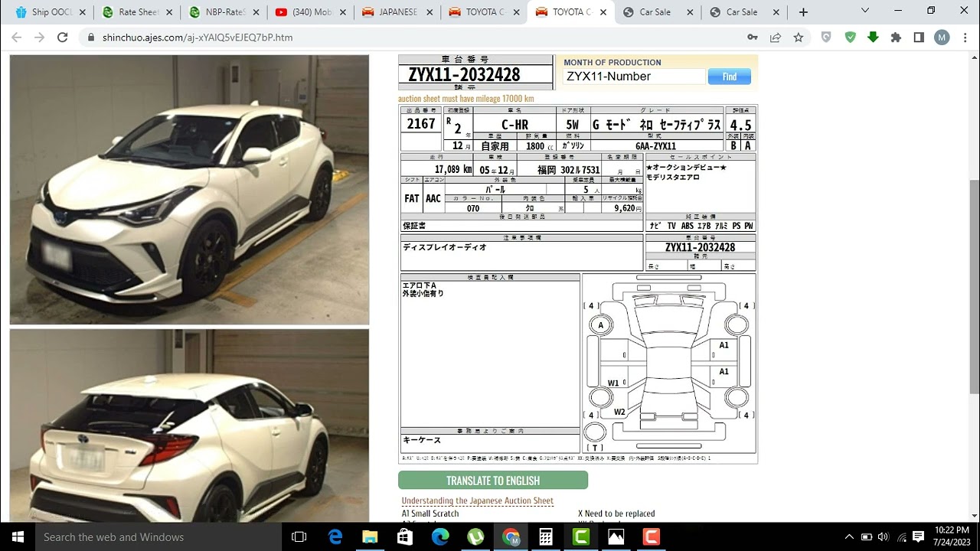Open Task View on the taskbar

299,537
